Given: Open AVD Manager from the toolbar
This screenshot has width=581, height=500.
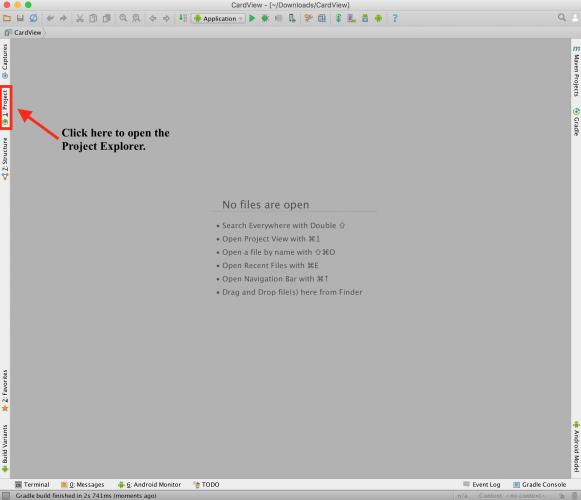Looking at the screenshot, I should [351, 18].
